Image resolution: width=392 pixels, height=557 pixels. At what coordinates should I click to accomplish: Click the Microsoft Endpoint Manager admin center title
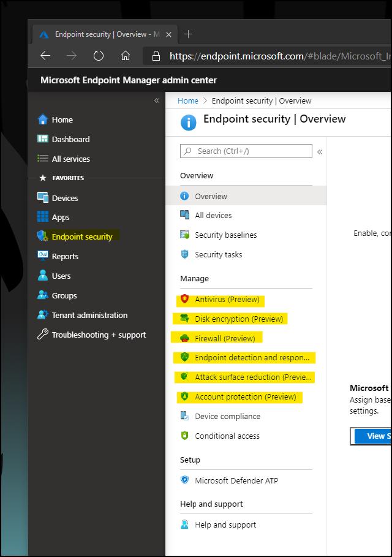(x=128, y=80)
